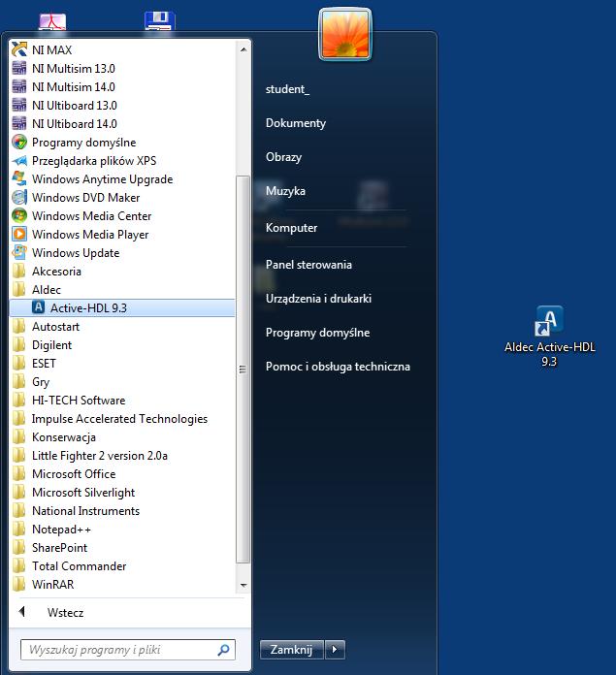This screenshot has height=675, width=616.
Task: Open Programy domyślne in right pane
Action: point(317,333)
